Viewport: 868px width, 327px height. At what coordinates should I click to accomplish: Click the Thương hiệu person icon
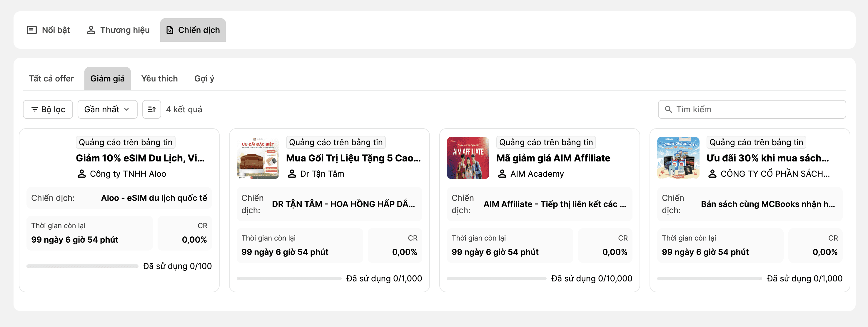(91, 30)
